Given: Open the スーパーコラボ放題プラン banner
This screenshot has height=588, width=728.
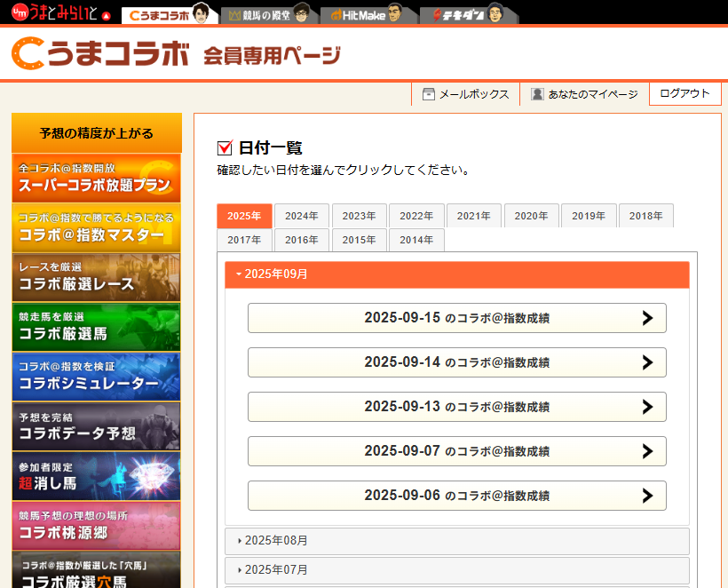Looking at the screenshot, I should [96, 178].
